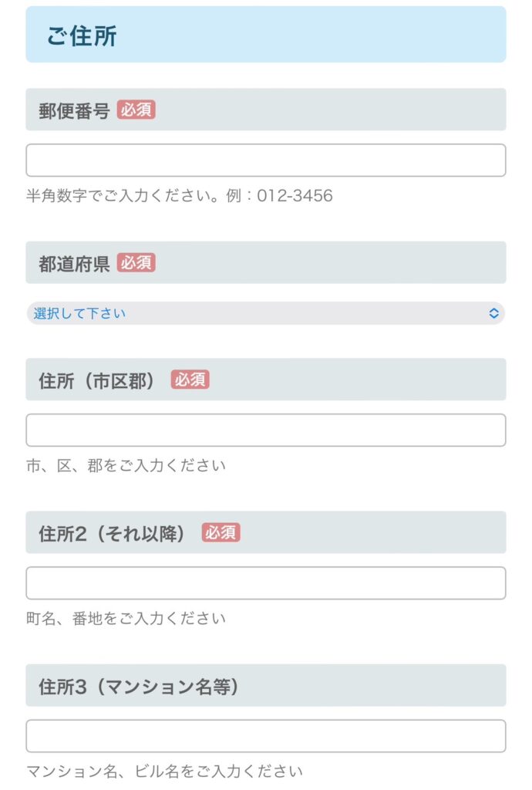Screen dimensions: 532x790
Task: Click the dropdown chevron beside 選択して下さい
Action: pyautogui.click(x=494, y=314)
